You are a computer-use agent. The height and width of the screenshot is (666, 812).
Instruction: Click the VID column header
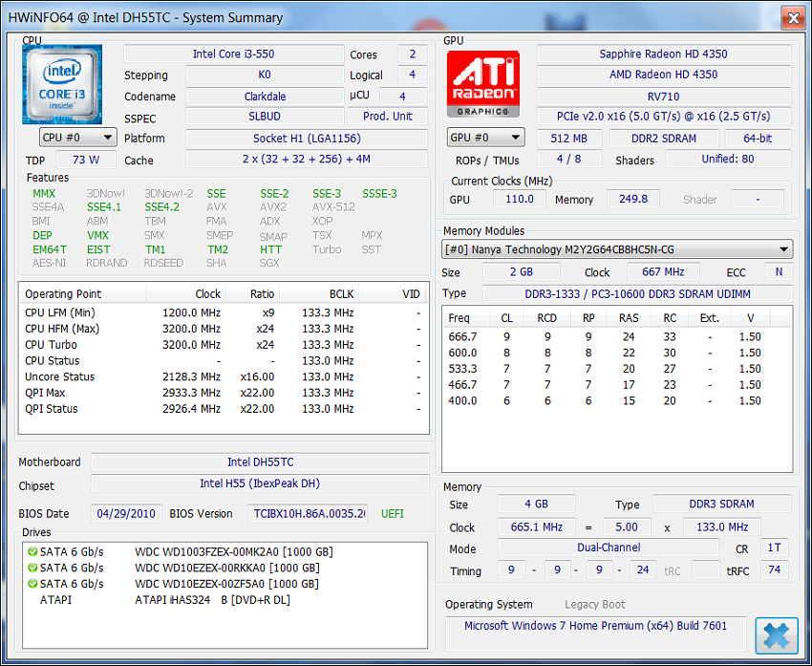392,294
